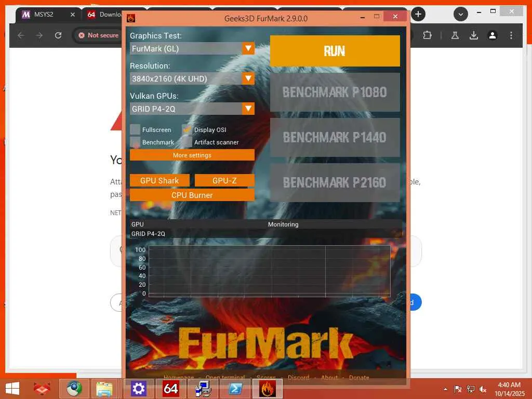This screenshot has height=399, width=532.
Task: Launch BENCHMARK P1080 preset
Action: pos(335,92)
